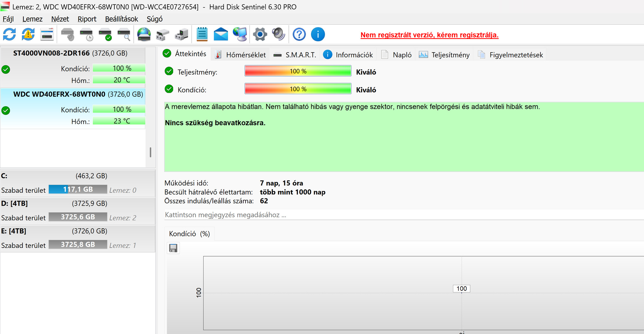644x334 pixels.
Task: Click the 'Lemez: 2' label for D:
Action: coord(123,218)
